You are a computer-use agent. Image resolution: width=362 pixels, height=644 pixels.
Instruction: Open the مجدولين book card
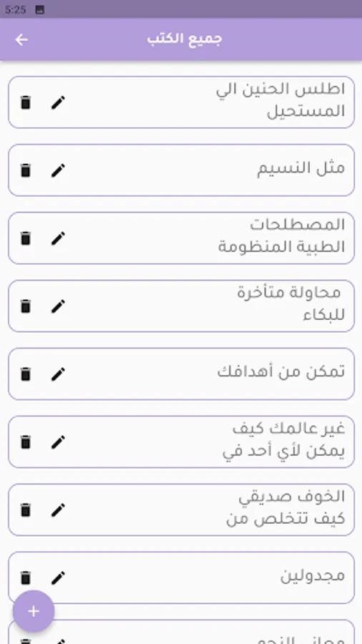[181, 577]
